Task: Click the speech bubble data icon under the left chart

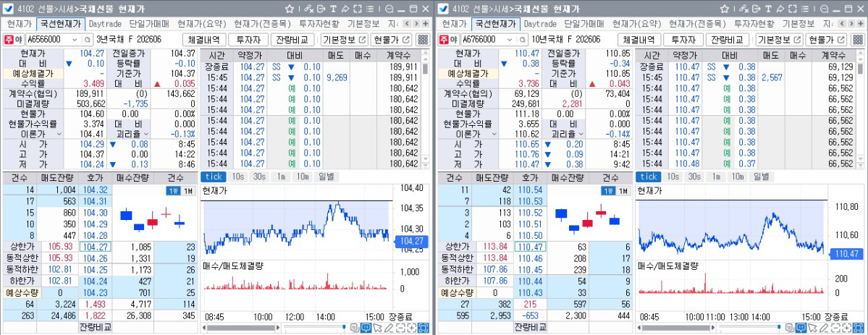Action: [366, 328]
